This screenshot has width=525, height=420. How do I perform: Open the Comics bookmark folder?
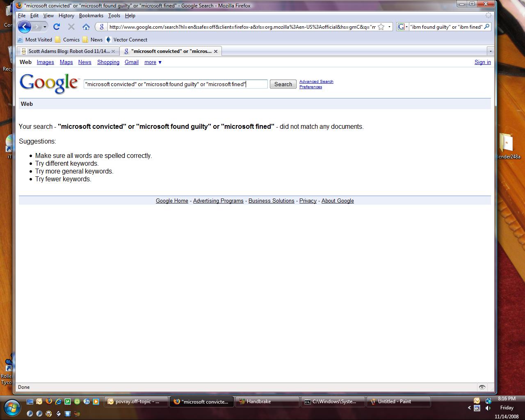coord(67,40)
